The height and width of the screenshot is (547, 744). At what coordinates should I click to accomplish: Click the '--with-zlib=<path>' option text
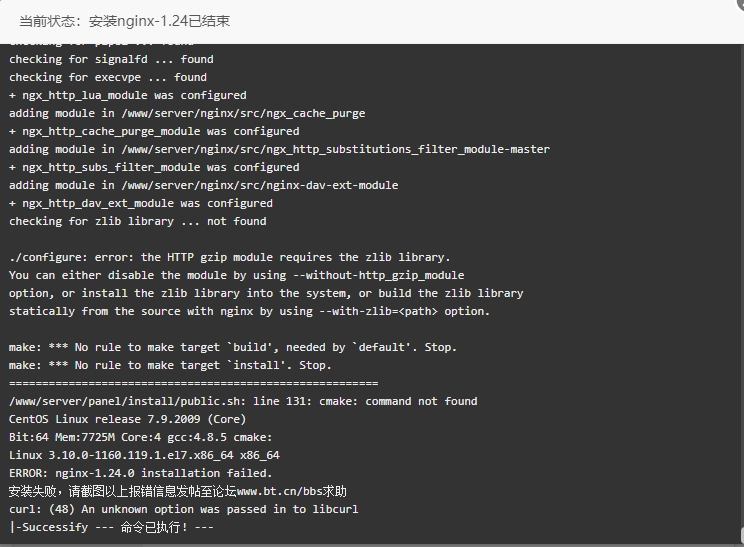[x=379, y=311]
